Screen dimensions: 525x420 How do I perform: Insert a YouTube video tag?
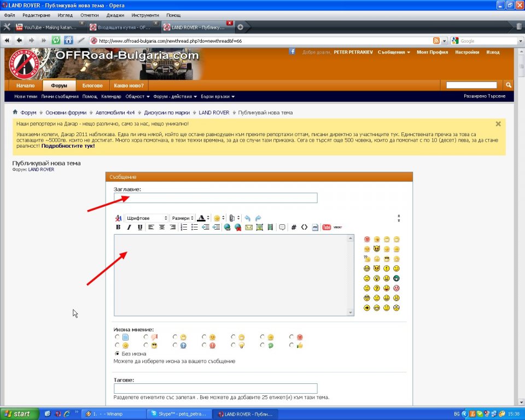[x=326, y=227]
